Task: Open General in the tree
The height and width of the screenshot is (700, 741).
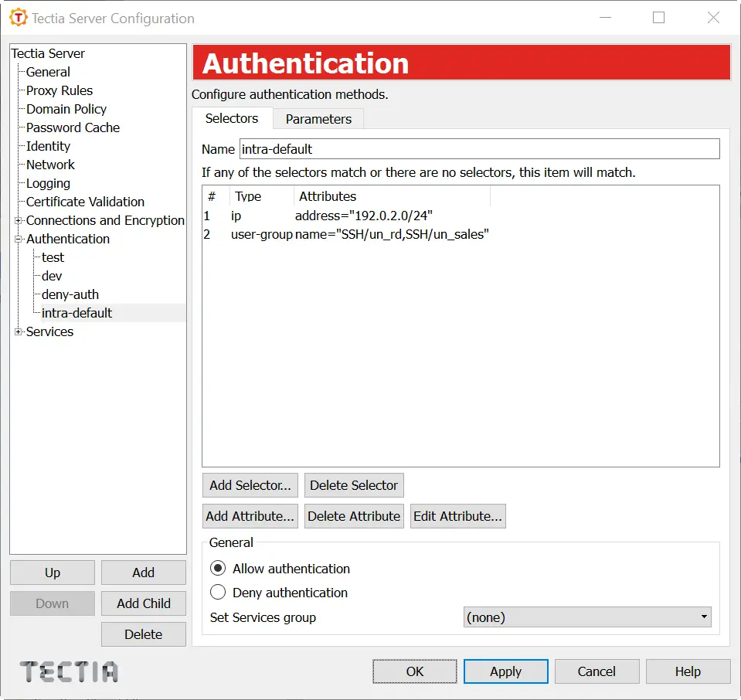Action: coord(48,72)
